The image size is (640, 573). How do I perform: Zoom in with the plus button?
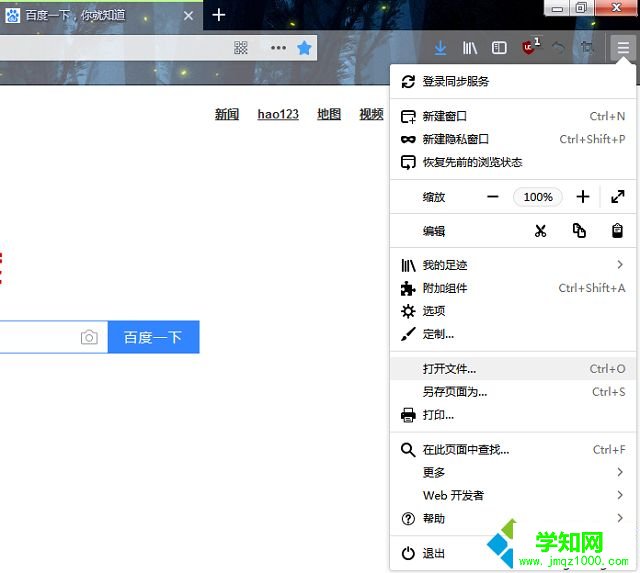coord(583,197)
